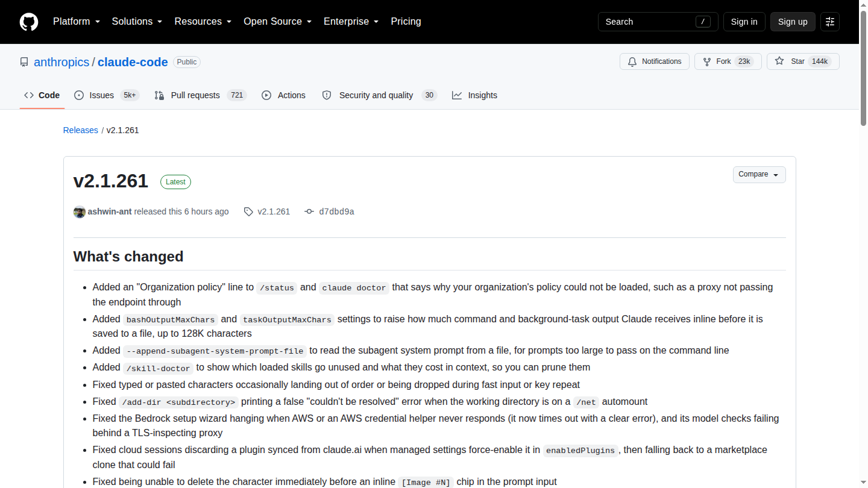The width and height of the screenshot is (868, 488).
Task: Click the bashOutputMaxChars code text
Action: click(x=171, y=319)
